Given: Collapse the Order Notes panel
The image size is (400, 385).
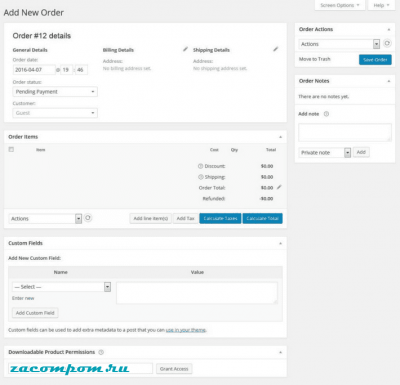Looking at the screenshot, I should pos(389,81).
